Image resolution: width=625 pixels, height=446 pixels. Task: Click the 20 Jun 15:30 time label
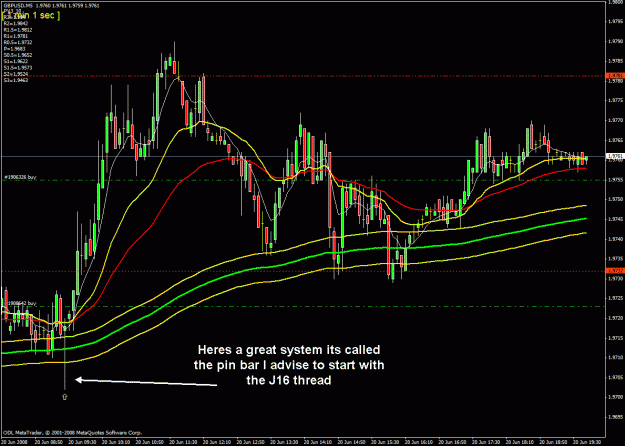385,442
